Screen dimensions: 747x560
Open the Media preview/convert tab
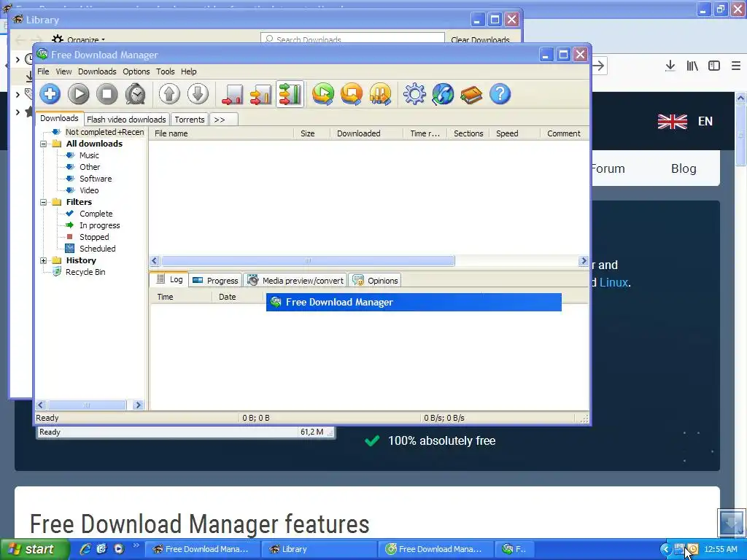click(296, 281)
